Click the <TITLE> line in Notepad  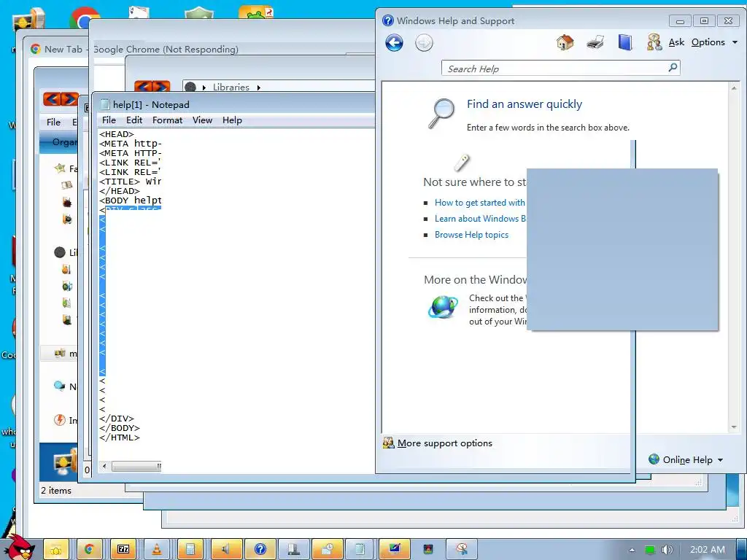click(130, 182)
